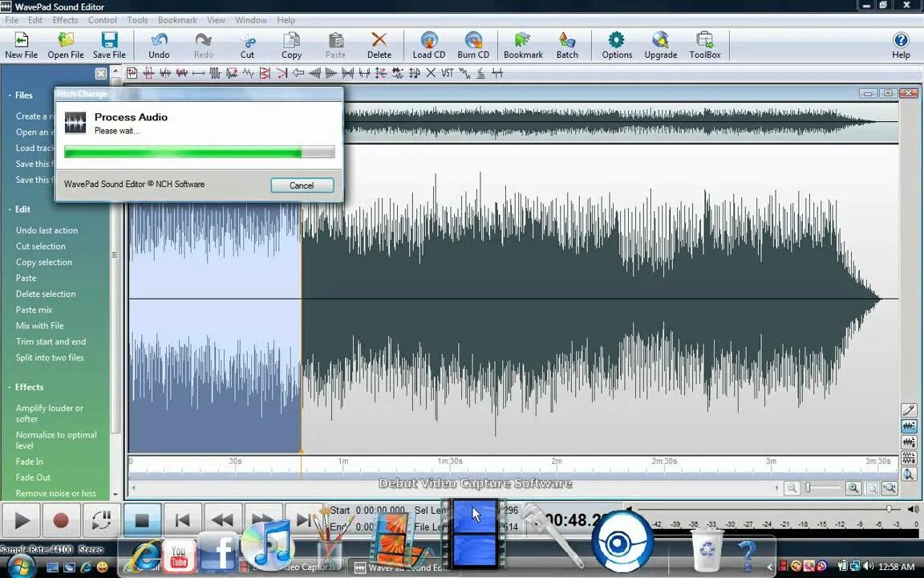Click the left arrow reverse icon in effects toolbar
924x578 pixels.
tap(298, 73)
